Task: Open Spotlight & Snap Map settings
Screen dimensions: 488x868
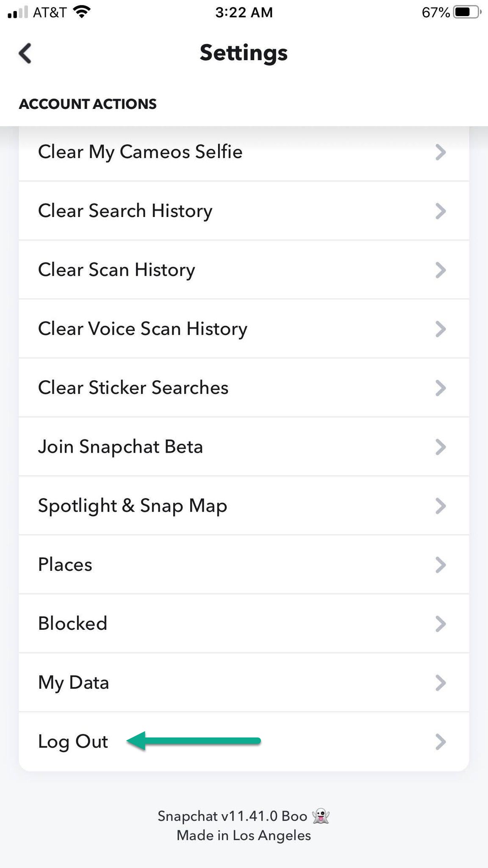Action: click(x=132, y=505)
